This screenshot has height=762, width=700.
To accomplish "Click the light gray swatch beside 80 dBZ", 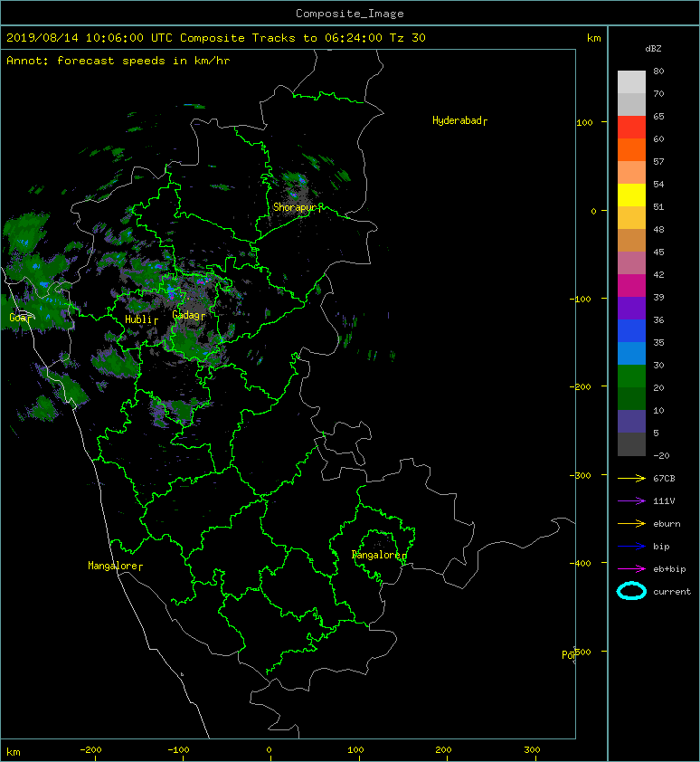I will 631,82.
